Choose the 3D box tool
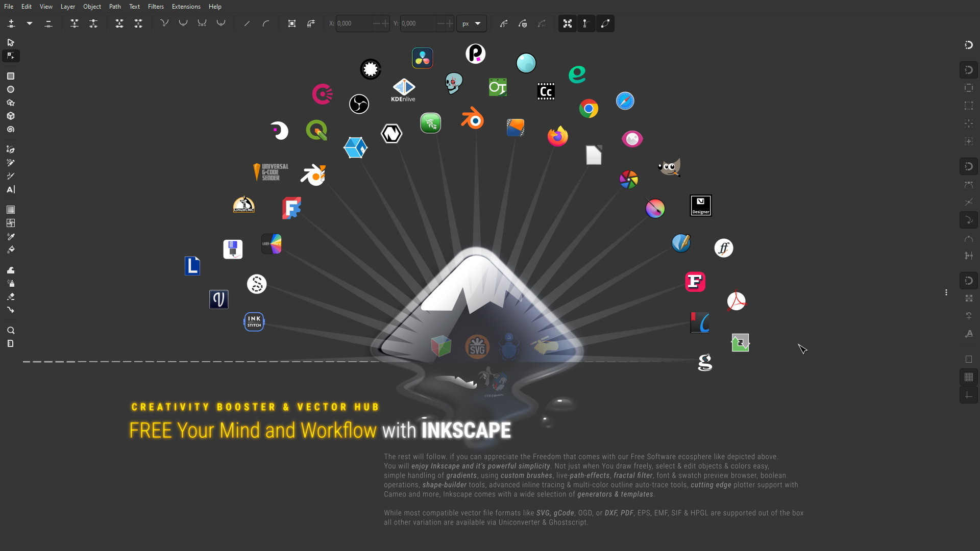This screenshot has width=980, height=551. (11, 116)
